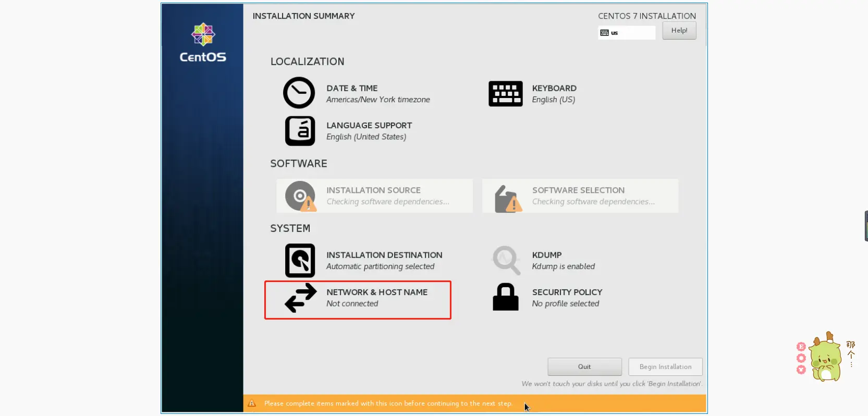Viewport: 868px width, 416px height.
Task: Select the SECURITY POLICY label
Action: pos(567,292)
